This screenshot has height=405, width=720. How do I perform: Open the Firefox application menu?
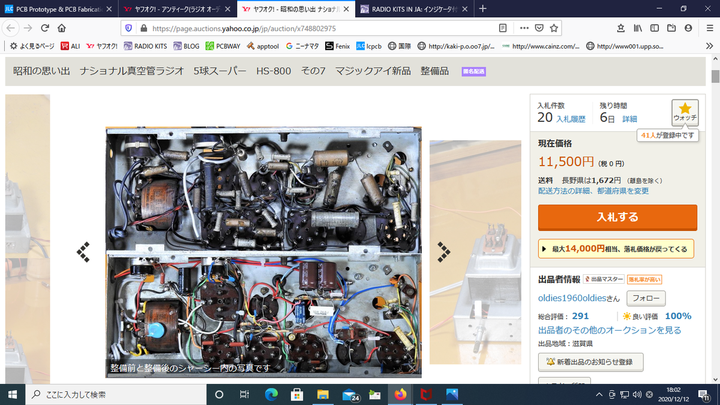708,28
